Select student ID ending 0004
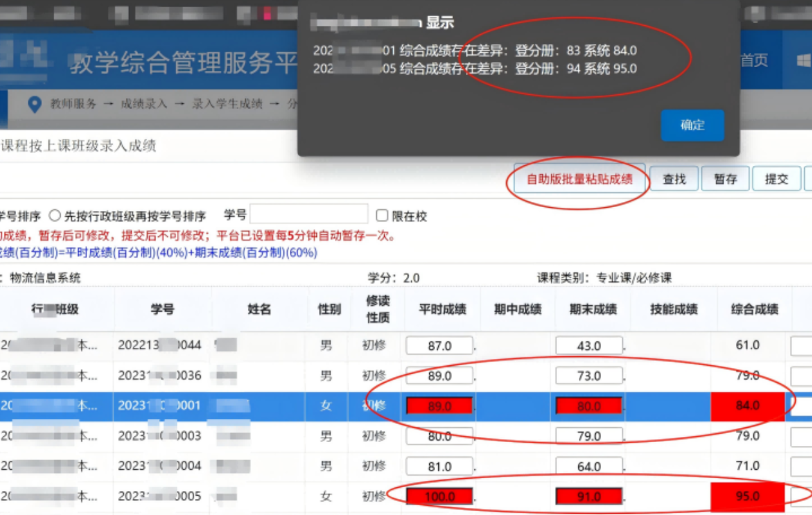The width and height of the screenshot is (812, 515). click(159, 466)
